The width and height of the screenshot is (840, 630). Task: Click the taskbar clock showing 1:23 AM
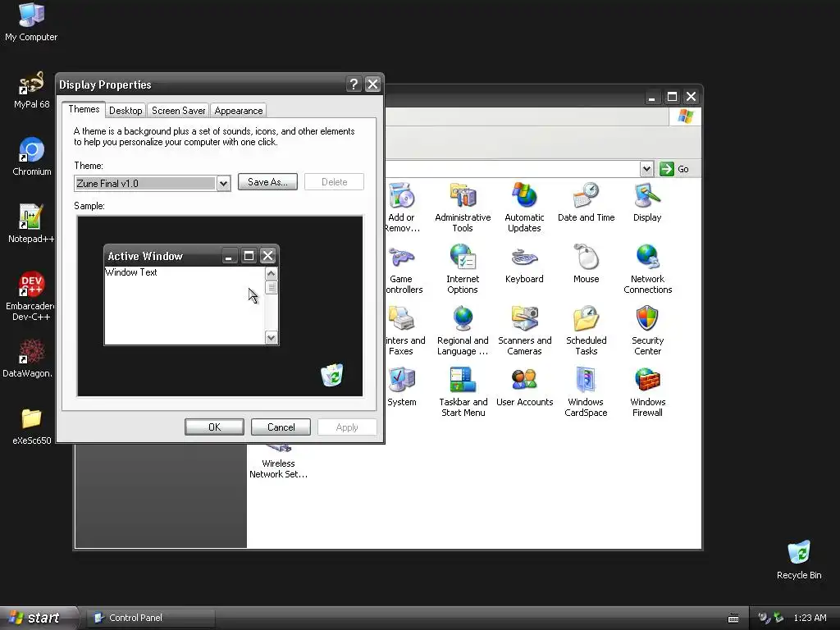(810, 618)
